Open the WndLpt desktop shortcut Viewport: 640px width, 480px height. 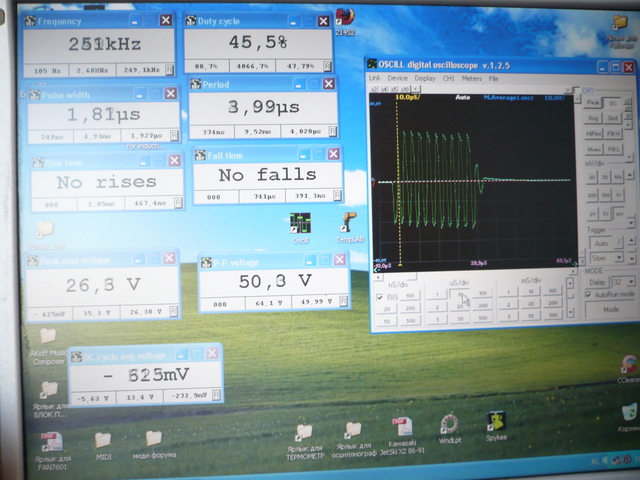point(450,424)
